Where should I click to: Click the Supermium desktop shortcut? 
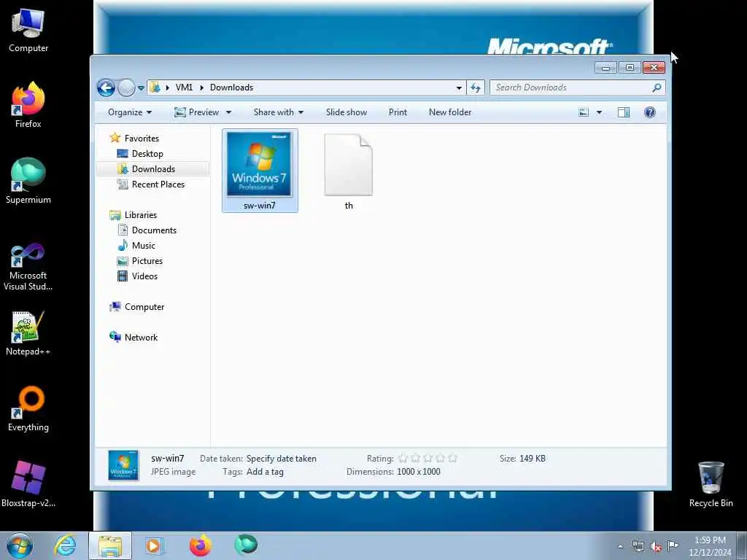pos(28,181)
